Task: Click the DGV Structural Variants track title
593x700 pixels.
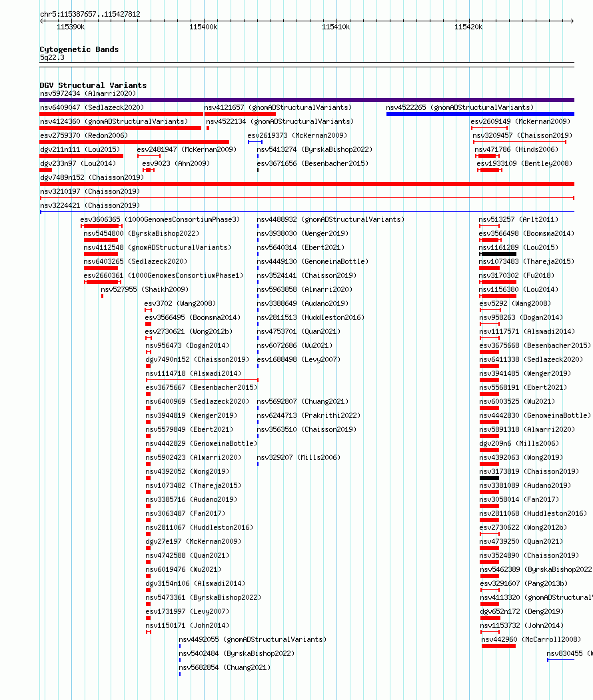Action: [x=93, y=85]
